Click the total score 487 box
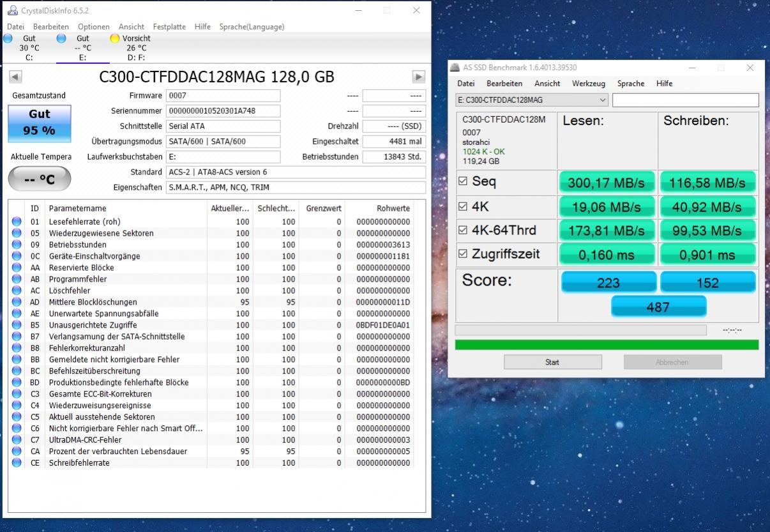 pos(658,307)
